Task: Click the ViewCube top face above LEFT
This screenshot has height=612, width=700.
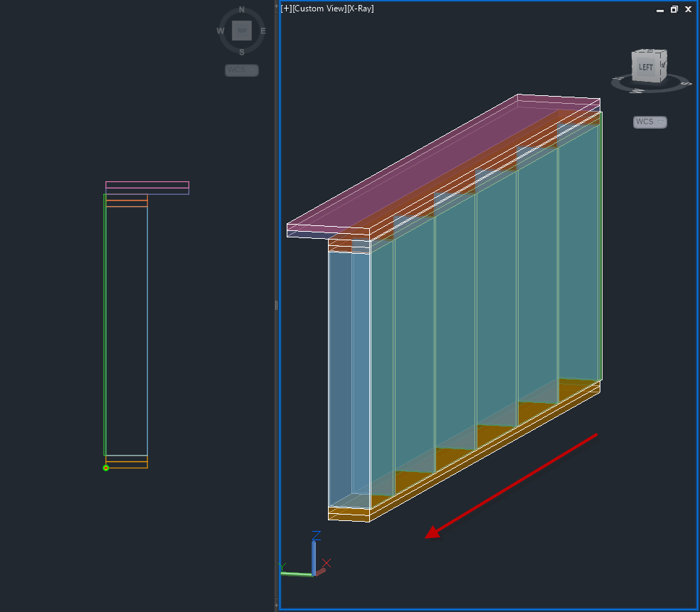Action: 650,51
